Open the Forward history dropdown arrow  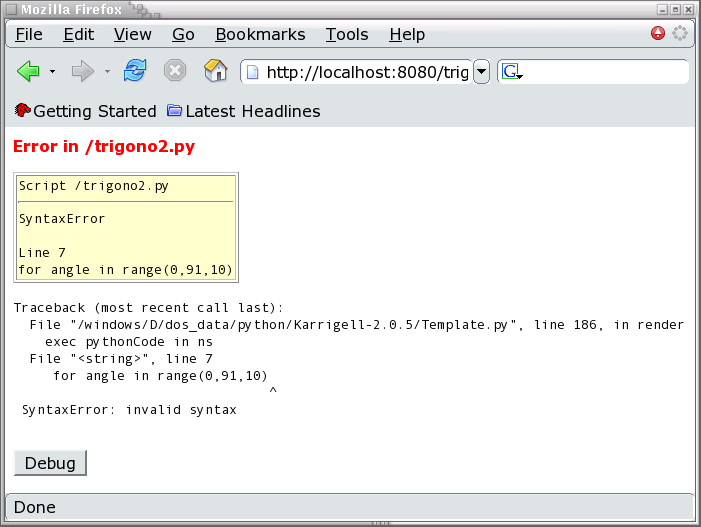[x=107, y=72]
